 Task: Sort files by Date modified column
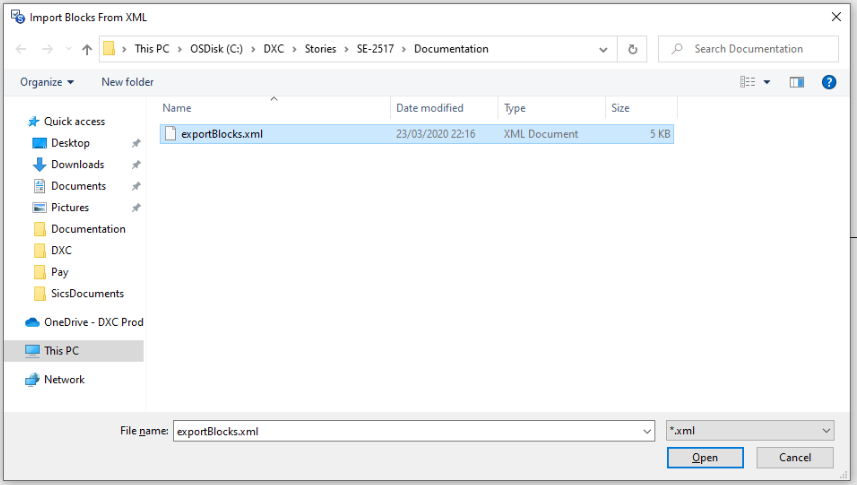click(x=430, y=108)
